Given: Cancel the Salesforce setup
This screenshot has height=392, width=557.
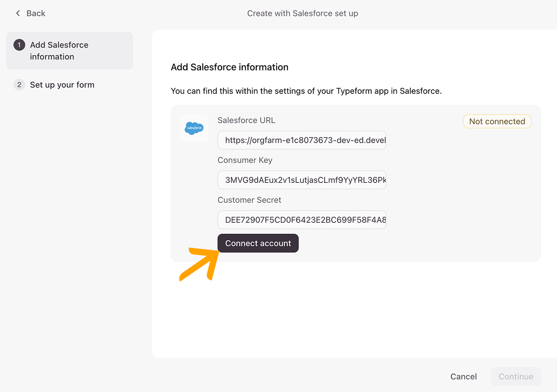Looking at the screenshot, I should [x=463, y=377].
